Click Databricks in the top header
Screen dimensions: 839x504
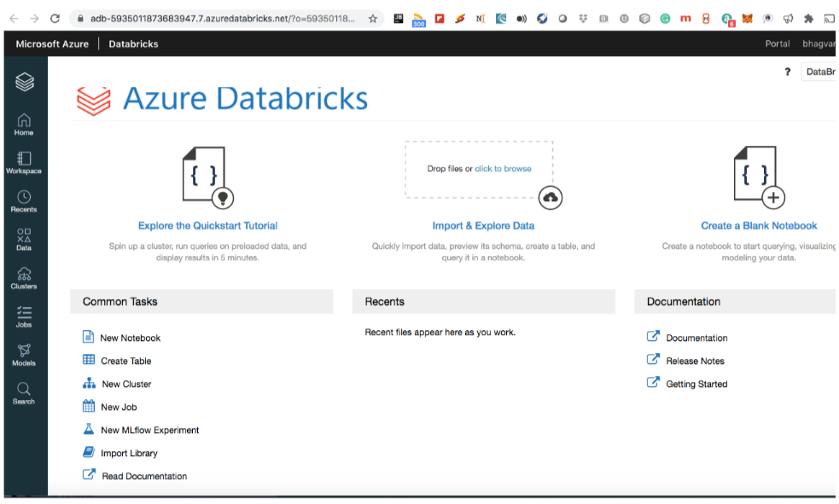pos(133,43)
